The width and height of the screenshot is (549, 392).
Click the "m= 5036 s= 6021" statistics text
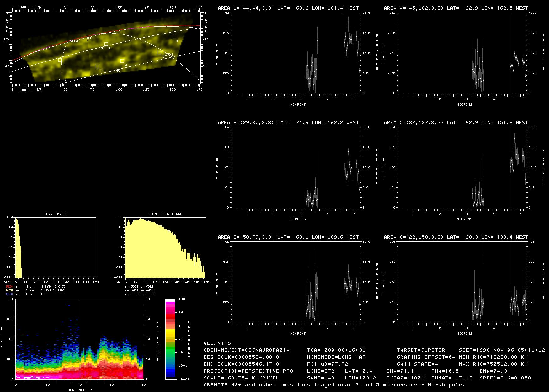click(139, 287)
